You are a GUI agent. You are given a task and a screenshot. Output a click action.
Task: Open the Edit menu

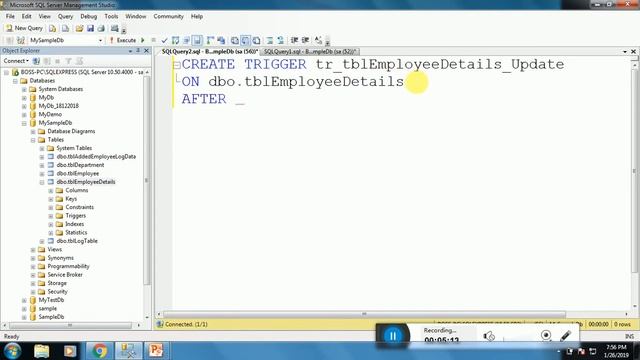click(x=27, y=16)
